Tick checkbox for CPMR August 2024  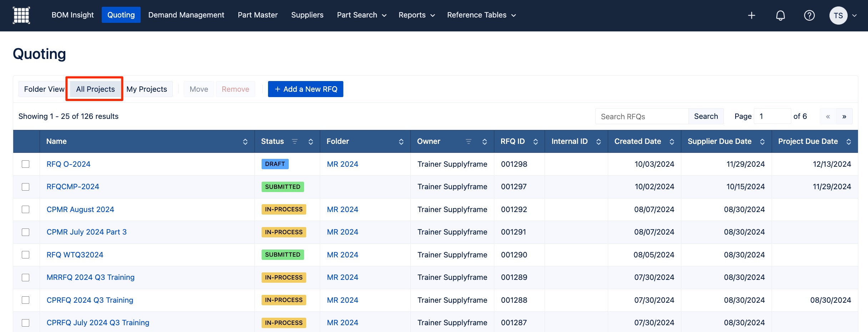pos(26,210)
